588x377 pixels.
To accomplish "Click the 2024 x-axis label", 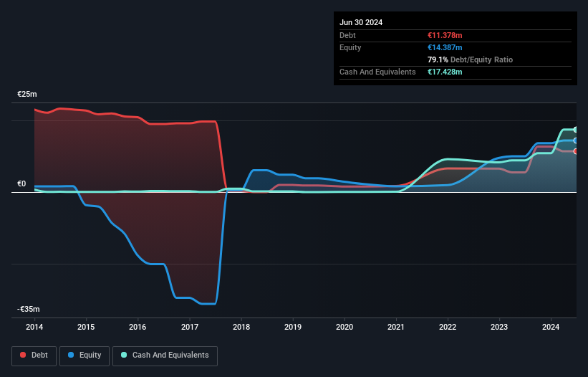I will click(551, 327).
